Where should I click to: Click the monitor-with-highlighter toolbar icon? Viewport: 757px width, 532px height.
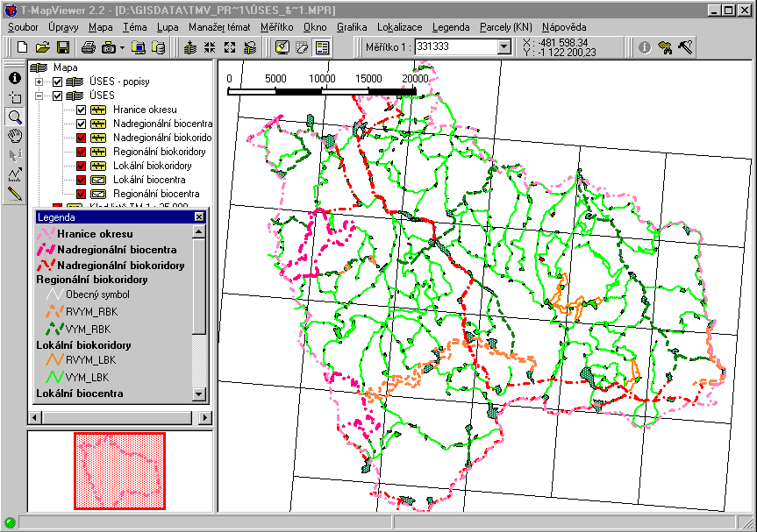pyautogui.click(x=282, y=47)
